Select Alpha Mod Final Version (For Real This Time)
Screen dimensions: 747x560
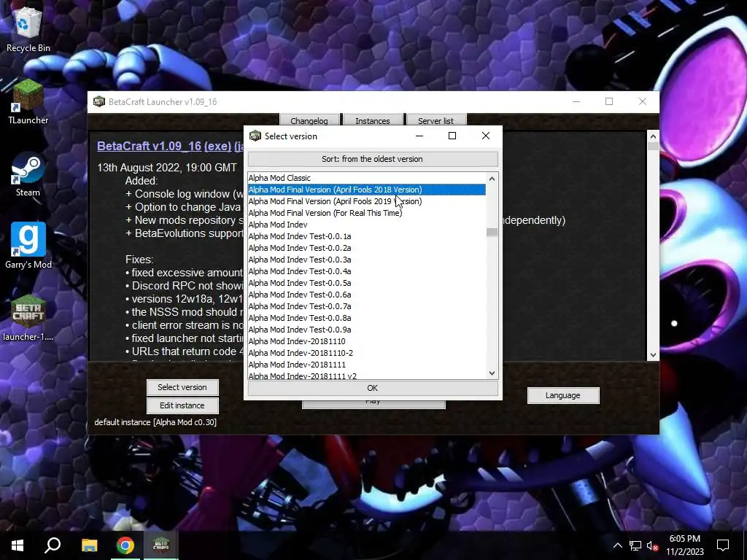[367, 213]
